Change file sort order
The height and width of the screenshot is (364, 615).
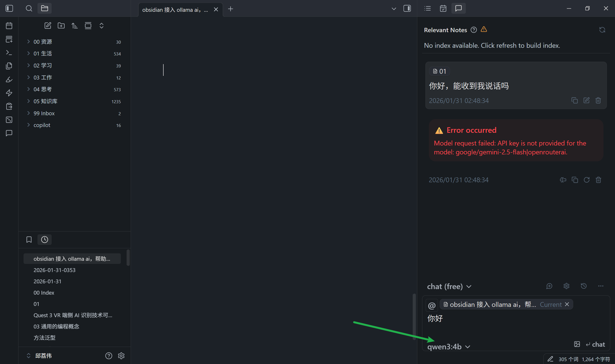coord(75,25)
